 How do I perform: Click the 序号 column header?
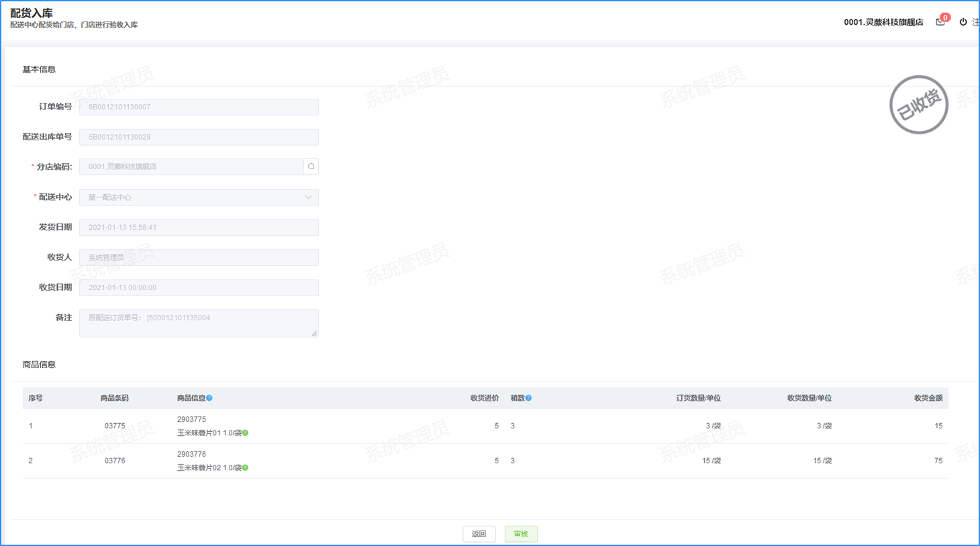[36, 398]
